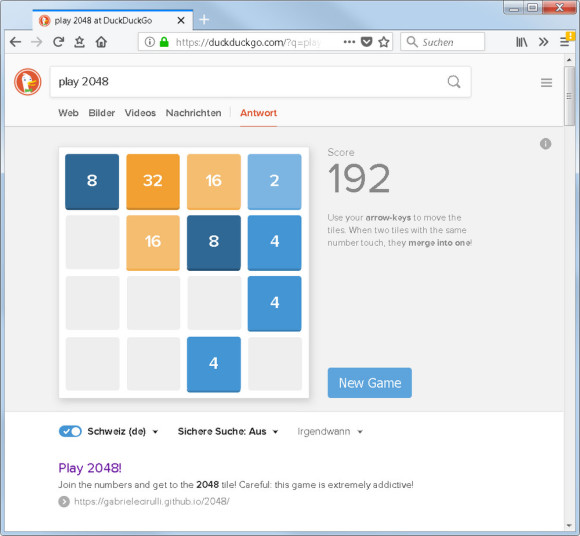Open the Sichere Suche: Aus dropdown
Image resolution: width=580 pixels, height=536 pixels.
coord(228,431)
